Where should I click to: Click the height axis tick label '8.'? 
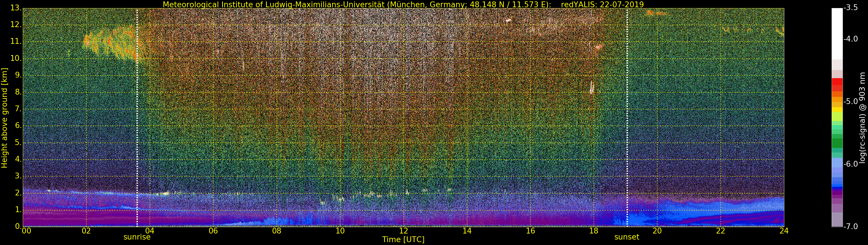pos(18,92)
